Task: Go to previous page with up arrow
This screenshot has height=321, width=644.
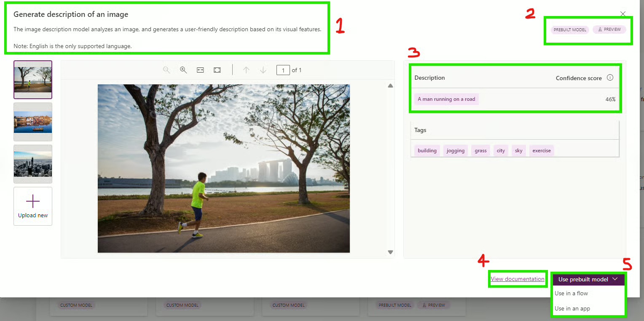Action: [x=246, y=70]
